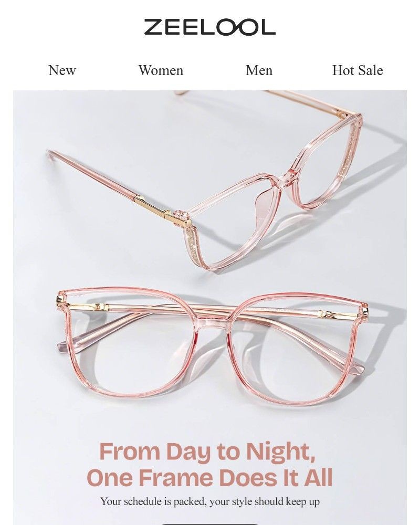The image size is (420, 525).
Task: Open the Hot Sale section
Action: point(358,70)
